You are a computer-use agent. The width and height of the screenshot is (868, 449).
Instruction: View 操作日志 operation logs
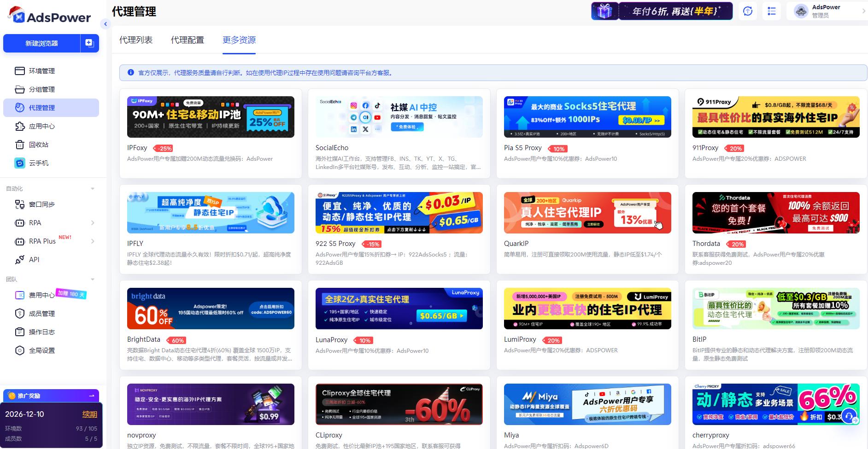point(41,332)
